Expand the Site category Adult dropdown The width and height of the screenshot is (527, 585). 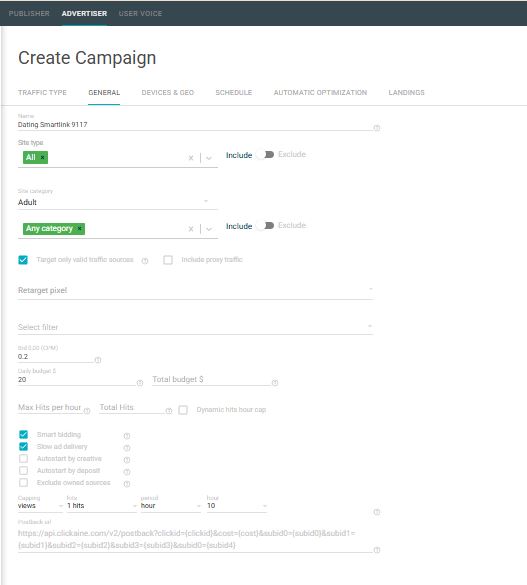pyautogui.click(x=117, y=202)
